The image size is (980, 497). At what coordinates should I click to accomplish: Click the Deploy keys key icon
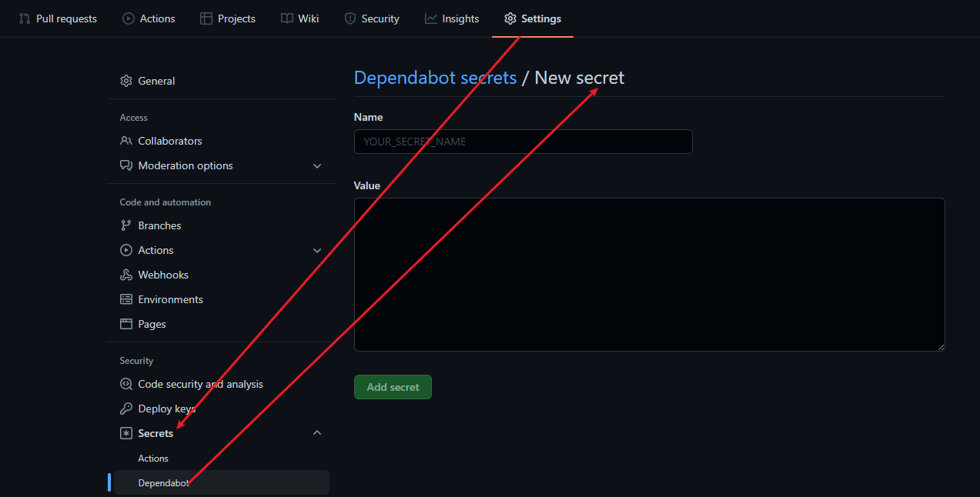126,409
